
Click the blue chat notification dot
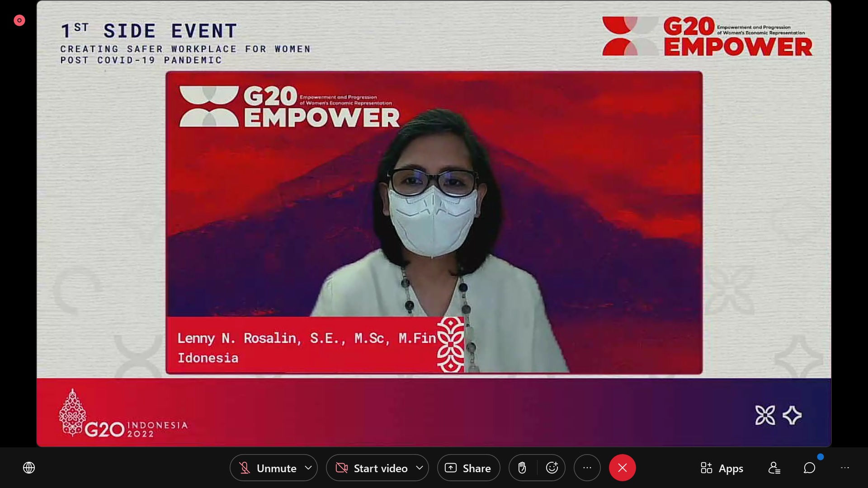pyautogui.click(x=820, y=457)
